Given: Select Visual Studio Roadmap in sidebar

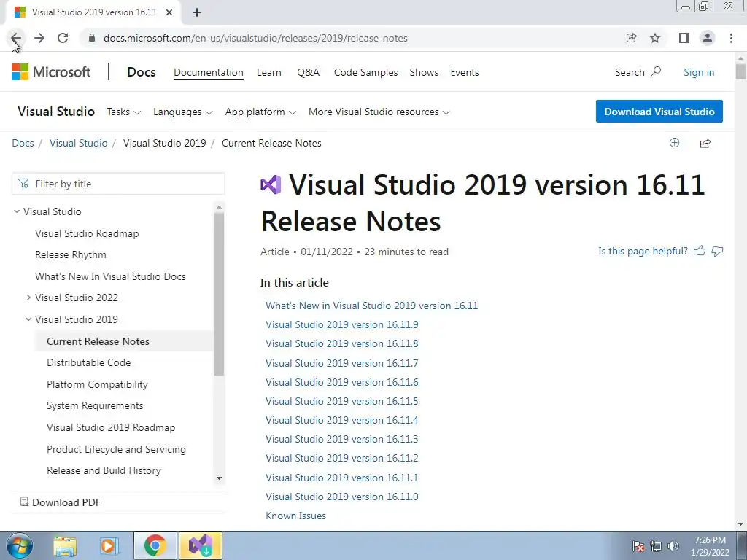Looking at the screenshot, I should 87,233.
